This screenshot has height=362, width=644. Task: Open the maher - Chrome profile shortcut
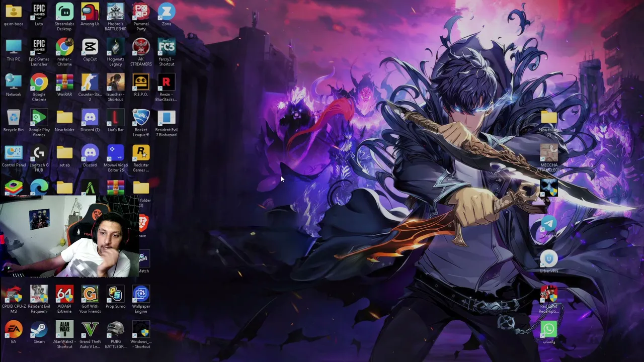(64, 52)
